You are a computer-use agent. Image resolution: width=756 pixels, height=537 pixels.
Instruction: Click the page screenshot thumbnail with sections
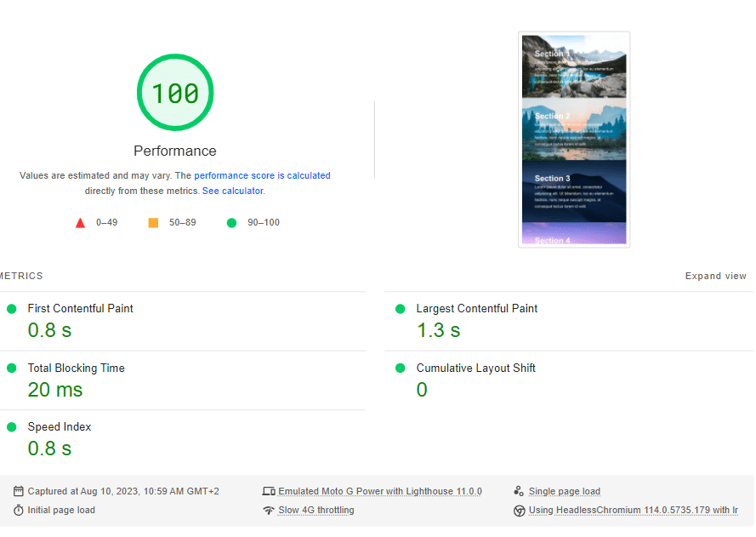coord(574,139)
